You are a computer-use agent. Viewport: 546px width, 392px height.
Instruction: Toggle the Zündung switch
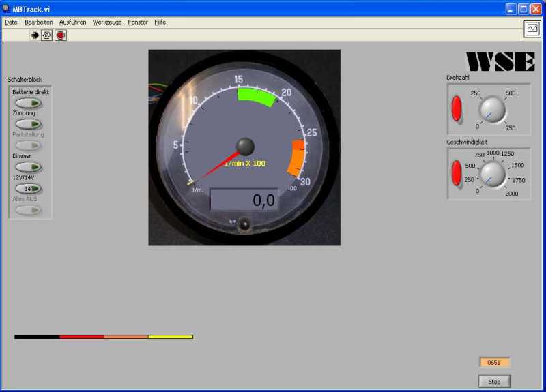click(x=29, y=124)
